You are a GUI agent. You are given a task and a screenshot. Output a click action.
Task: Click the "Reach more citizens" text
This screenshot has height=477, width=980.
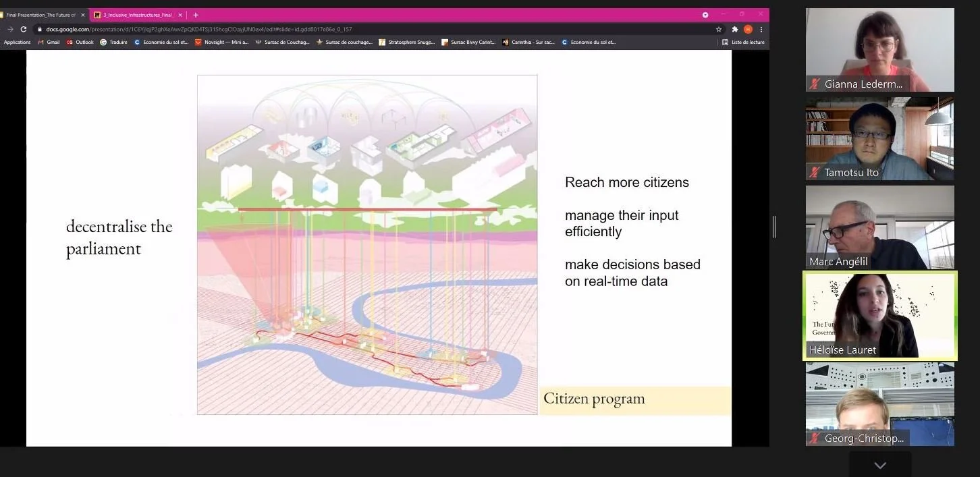click(x=627, y=182)
